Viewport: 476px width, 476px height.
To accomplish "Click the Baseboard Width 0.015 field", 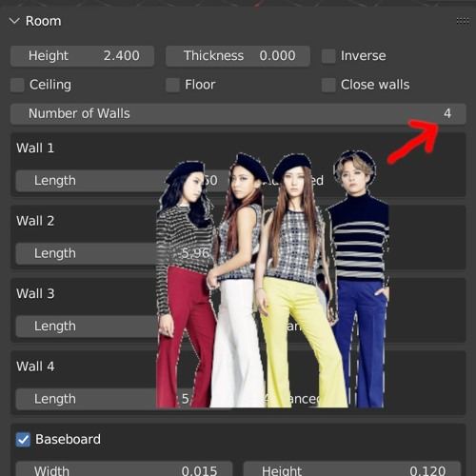I will 124,469.
